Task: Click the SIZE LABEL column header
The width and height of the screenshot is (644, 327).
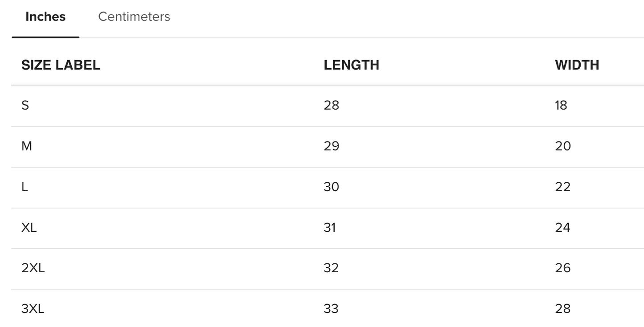Action: (61, 65)
